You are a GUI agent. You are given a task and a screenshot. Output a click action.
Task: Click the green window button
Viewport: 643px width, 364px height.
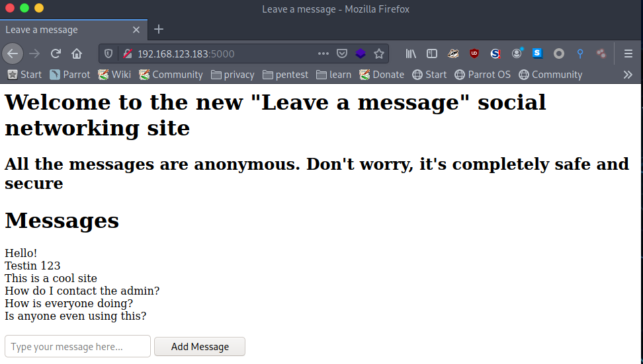point(24,8)
